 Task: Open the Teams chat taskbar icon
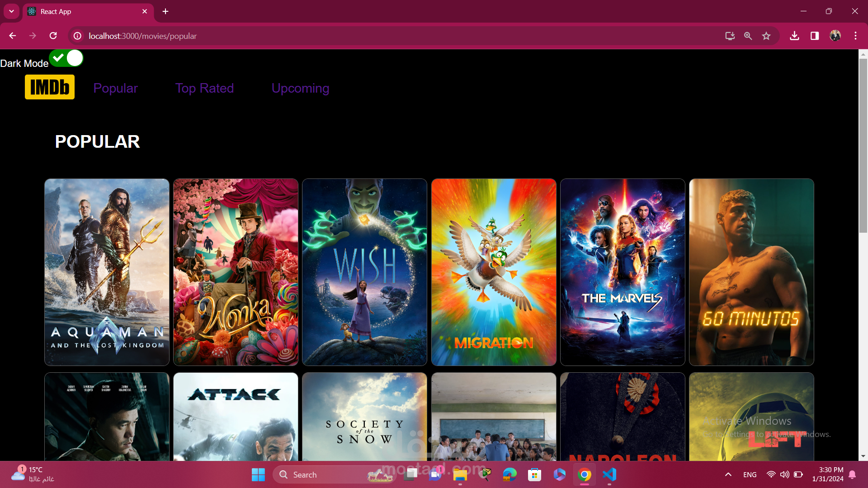(x=435, y=475)
